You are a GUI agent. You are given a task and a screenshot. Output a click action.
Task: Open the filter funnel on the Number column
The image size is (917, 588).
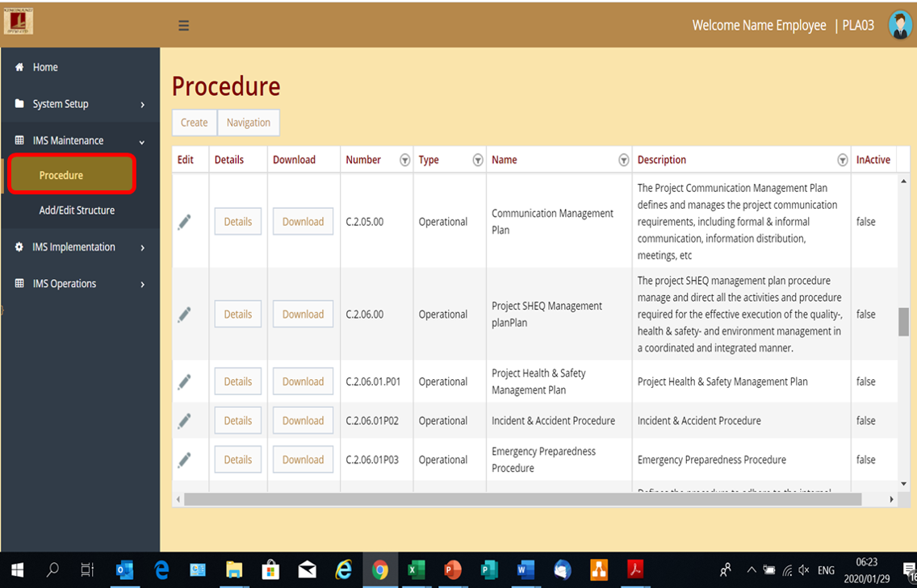(404, 160)
